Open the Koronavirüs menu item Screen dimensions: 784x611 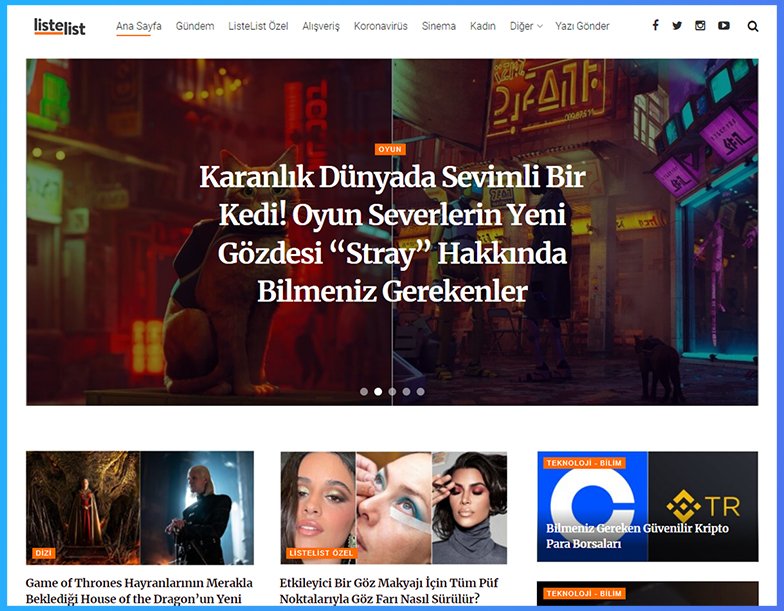click(380, 26)
